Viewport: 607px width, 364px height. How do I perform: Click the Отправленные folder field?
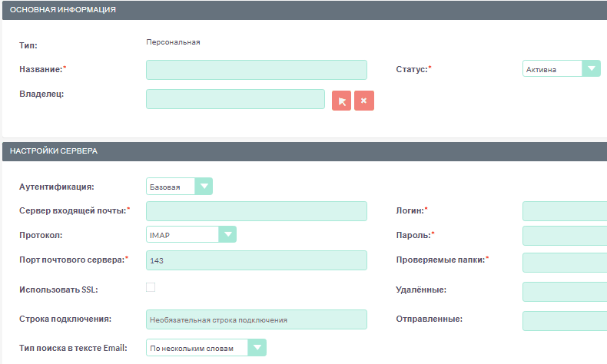point(564,320)
